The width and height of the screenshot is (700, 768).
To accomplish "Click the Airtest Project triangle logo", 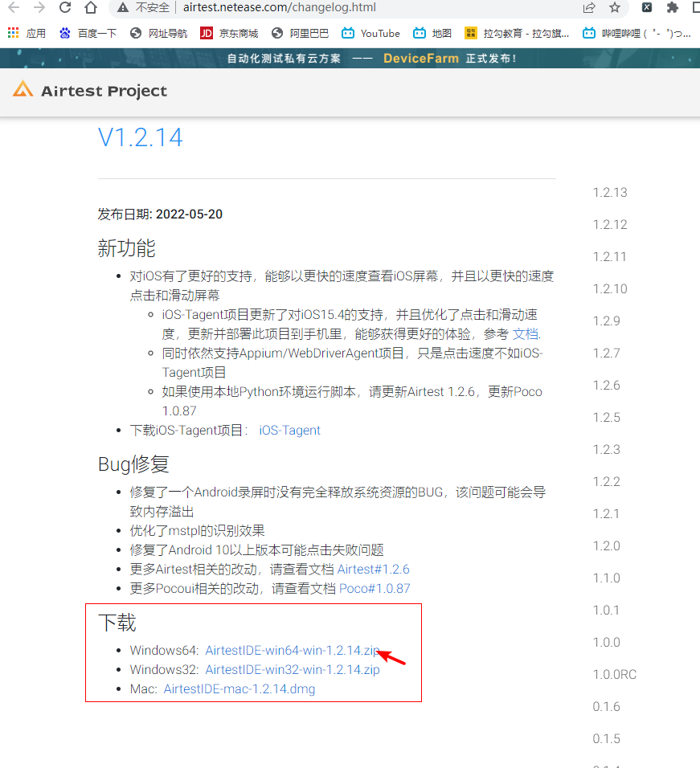I will click(x=23, y=90).
